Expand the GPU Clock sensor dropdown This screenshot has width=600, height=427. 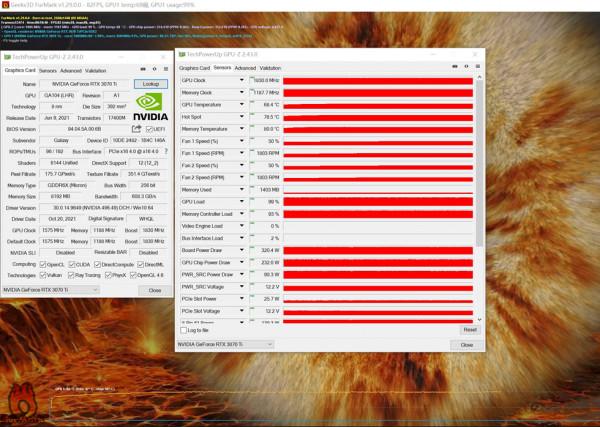(x=240, y=79)
